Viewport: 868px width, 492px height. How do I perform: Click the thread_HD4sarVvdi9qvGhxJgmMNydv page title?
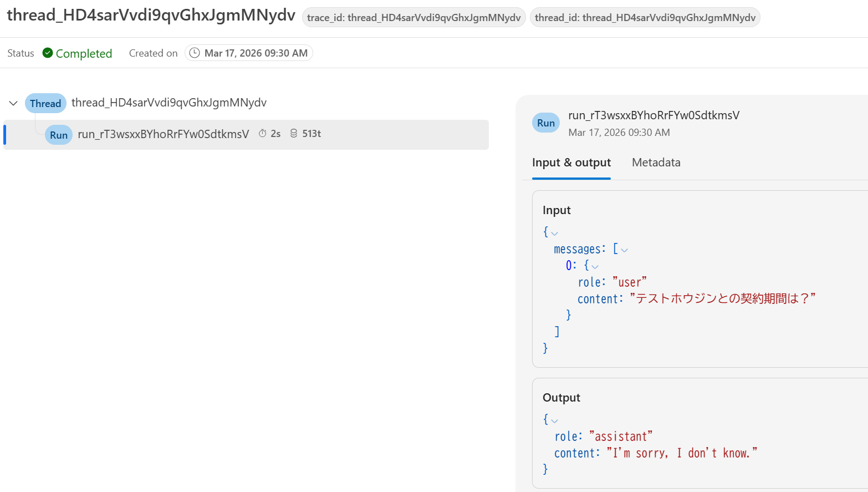click(x=151, y=15)
